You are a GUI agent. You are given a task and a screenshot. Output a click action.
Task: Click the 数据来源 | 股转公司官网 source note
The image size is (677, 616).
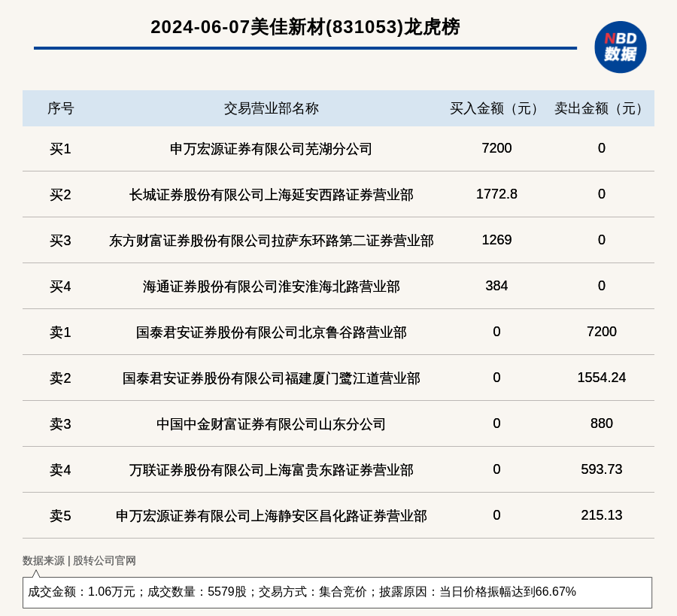[79, 560]
